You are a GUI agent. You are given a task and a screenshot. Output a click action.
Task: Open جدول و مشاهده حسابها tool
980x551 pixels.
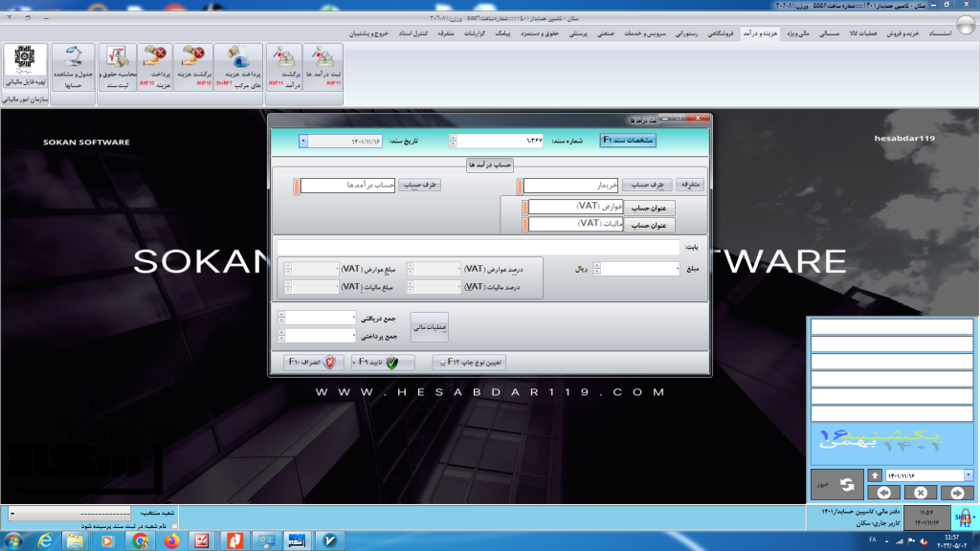coord(73,67)
